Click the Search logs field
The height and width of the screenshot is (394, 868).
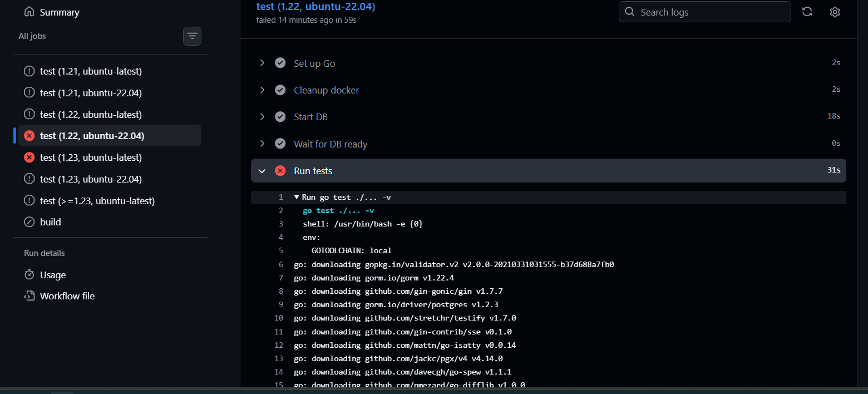pos(704,12)
